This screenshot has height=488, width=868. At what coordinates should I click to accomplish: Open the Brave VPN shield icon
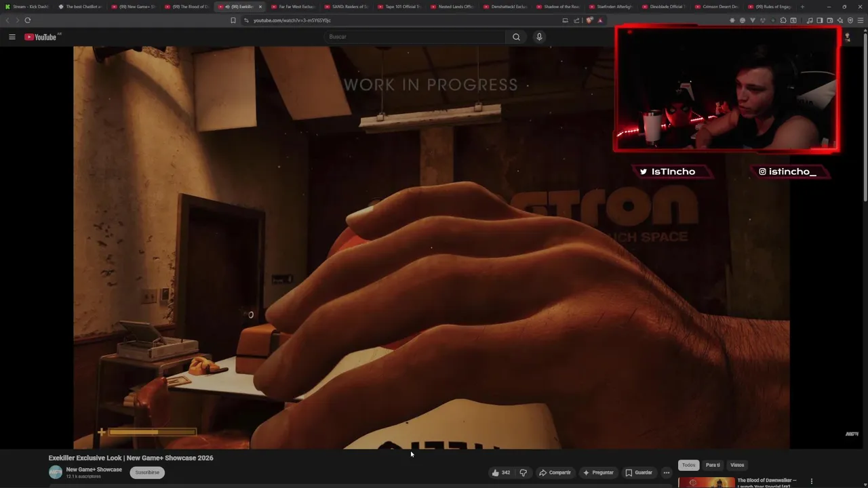click(x=850, y=20)
